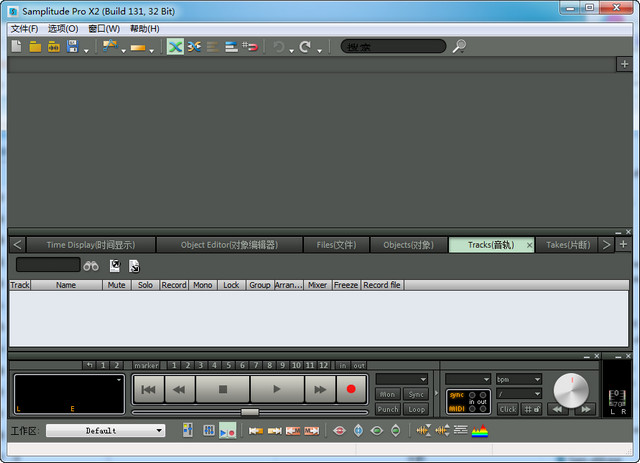Screen dimensions: 640x463
Task: Click the plus button at top right workspace
Action: pyautogui.click(x=624, y=64)
